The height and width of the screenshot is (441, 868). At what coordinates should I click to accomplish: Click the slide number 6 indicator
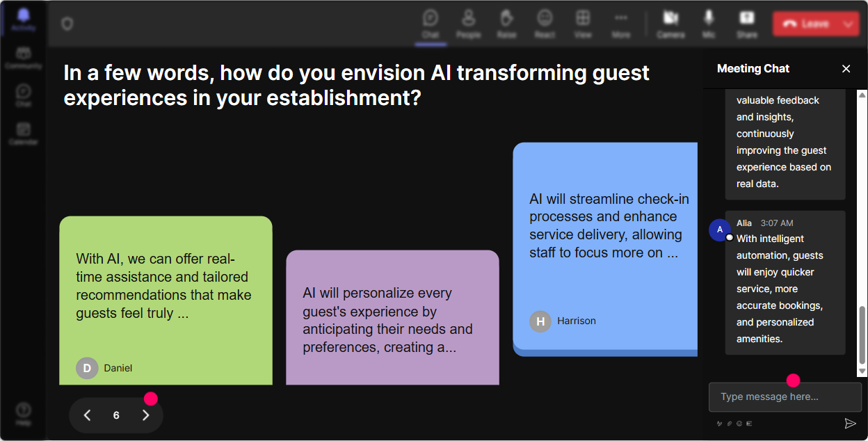(x=116, y=415)
